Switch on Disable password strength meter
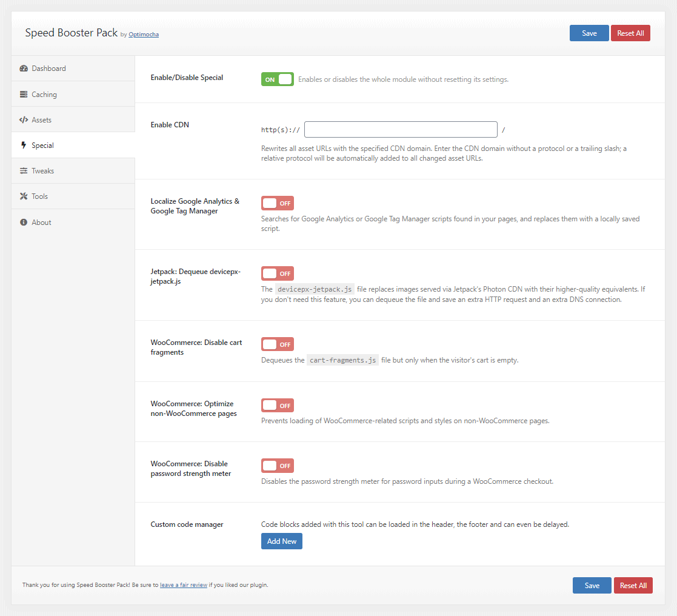The height and width of the screenshot is (616, 677). tap(278, 466)
